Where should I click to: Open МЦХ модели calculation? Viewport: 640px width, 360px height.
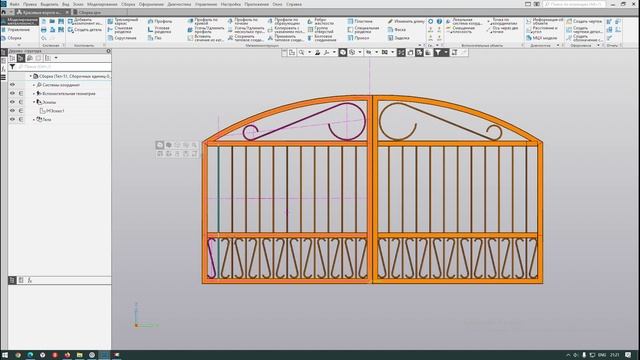pyautogui.click(x=541, y=38)
